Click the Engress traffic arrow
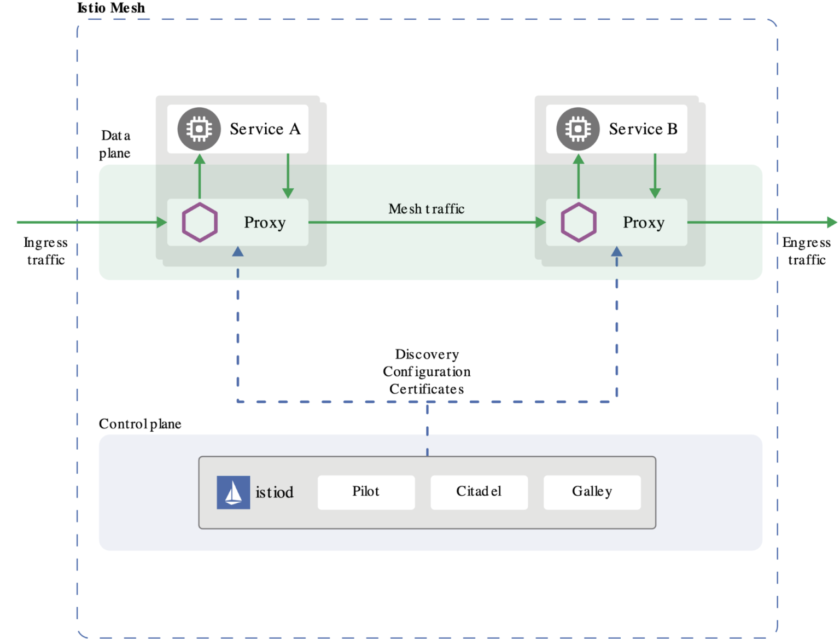The image size is (840, 639). pyautogui.click(x=766, y=222)
